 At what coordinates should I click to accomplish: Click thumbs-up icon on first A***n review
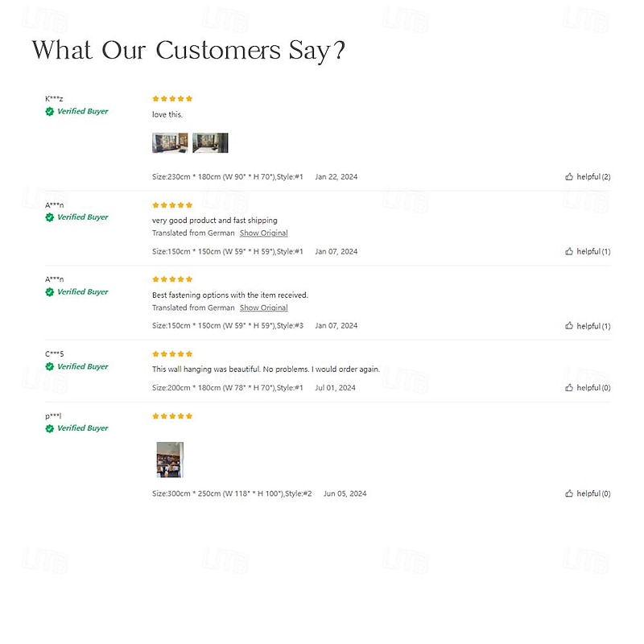click(x=569, y=251)
